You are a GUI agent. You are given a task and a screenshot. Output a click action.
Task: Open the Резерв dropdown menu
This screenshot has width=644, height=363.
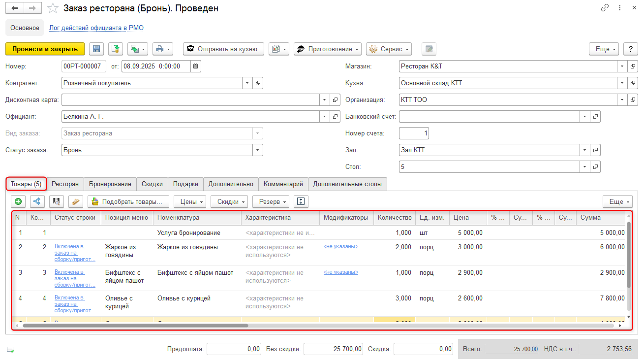pos(271,201)
